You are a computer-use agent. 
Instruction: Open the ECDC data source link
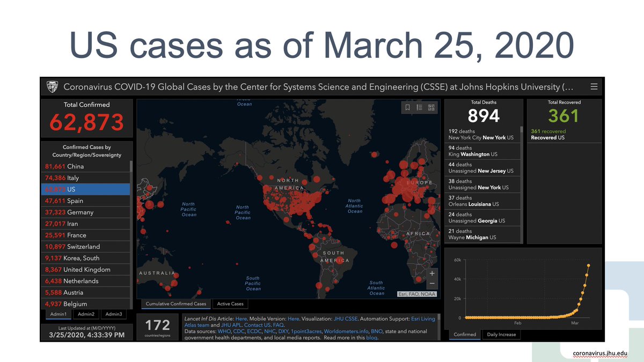pos(254,331)
